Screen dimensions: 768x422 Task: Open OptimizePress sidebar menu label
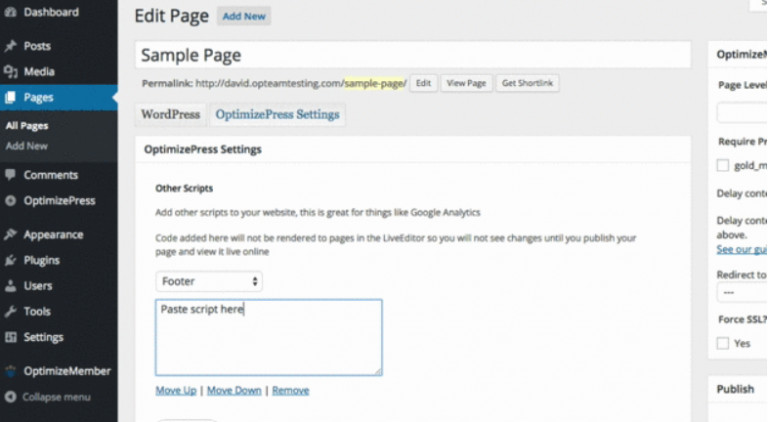(x=59, y=201)
